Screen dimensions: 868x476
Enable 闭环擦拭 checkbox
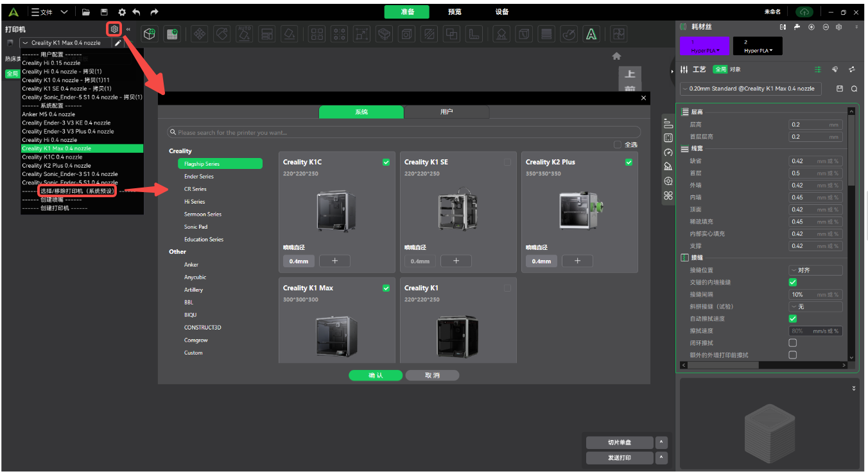793,343
